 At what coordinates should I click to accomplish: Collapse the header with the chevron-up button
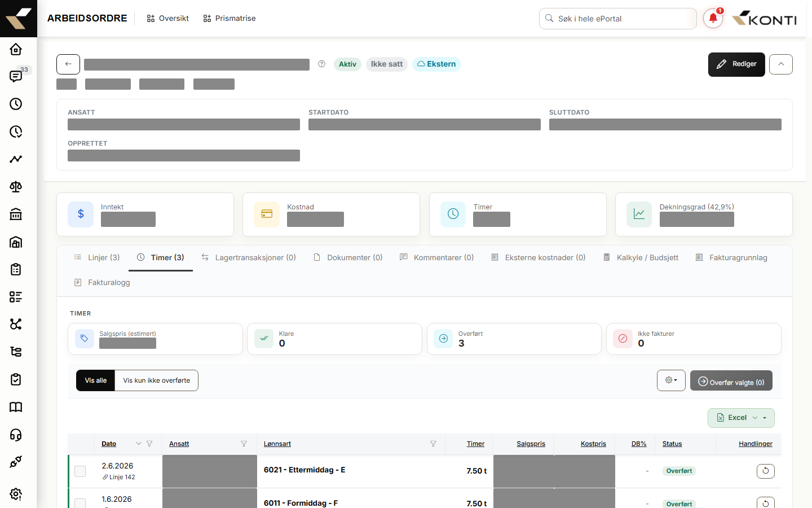click(781, 64)
